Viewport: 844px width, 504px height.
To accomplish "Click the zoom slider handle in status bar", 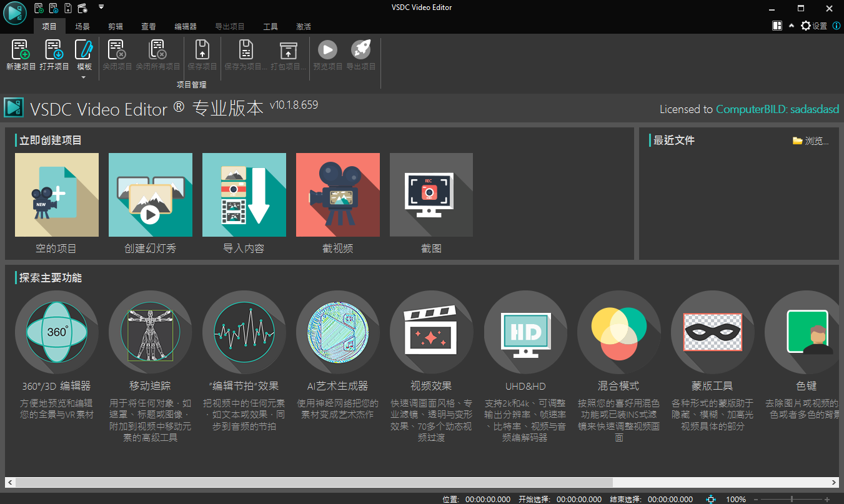I will pos(792,500).
